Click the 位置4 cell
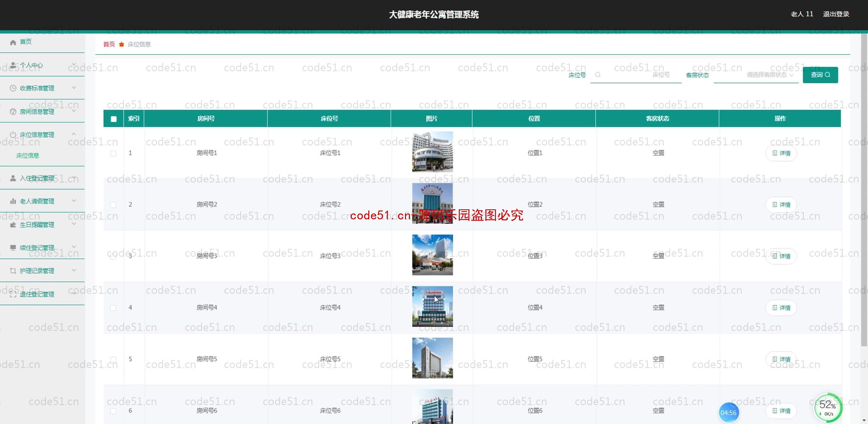Viewport: 868px width, 424px height. 535,308
